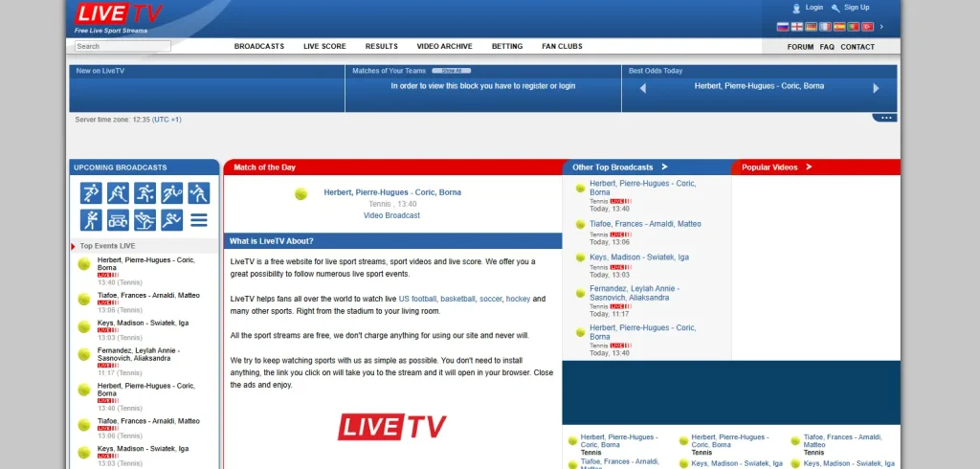Open the LIVE SCORE menu
This screenshot has width=980, height=469.
point(324,46)
